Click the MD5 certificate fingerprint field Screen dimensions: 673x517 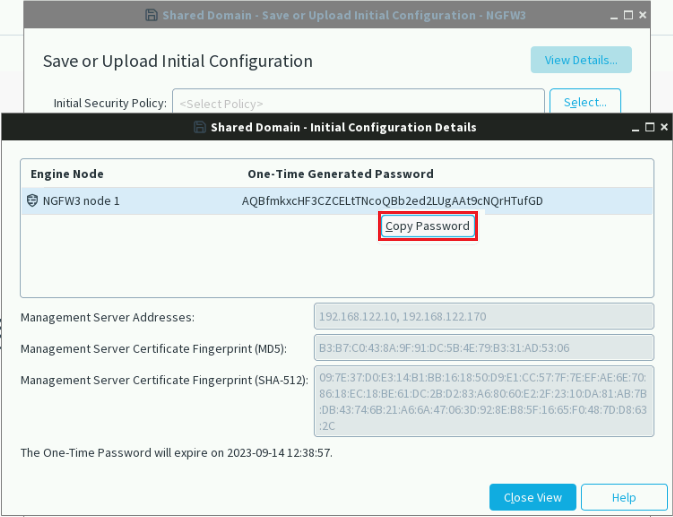[484, 348]
